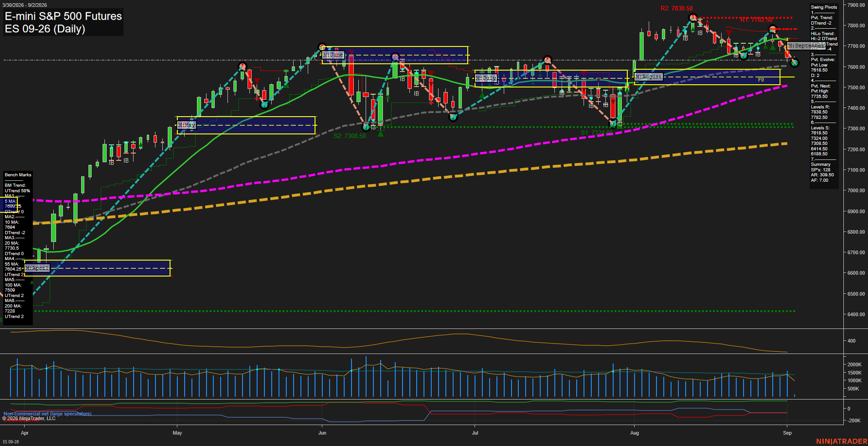Click the swing pivot low circle near S2
Screen dimensions: 868x446
pos(366,127)
